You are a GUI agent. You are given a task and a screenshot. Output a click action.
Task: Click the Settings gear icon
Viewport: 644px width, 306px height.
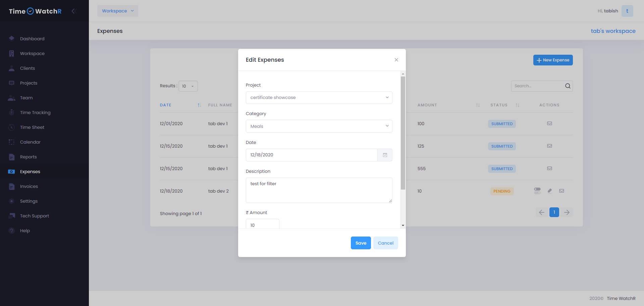point(12,201)
